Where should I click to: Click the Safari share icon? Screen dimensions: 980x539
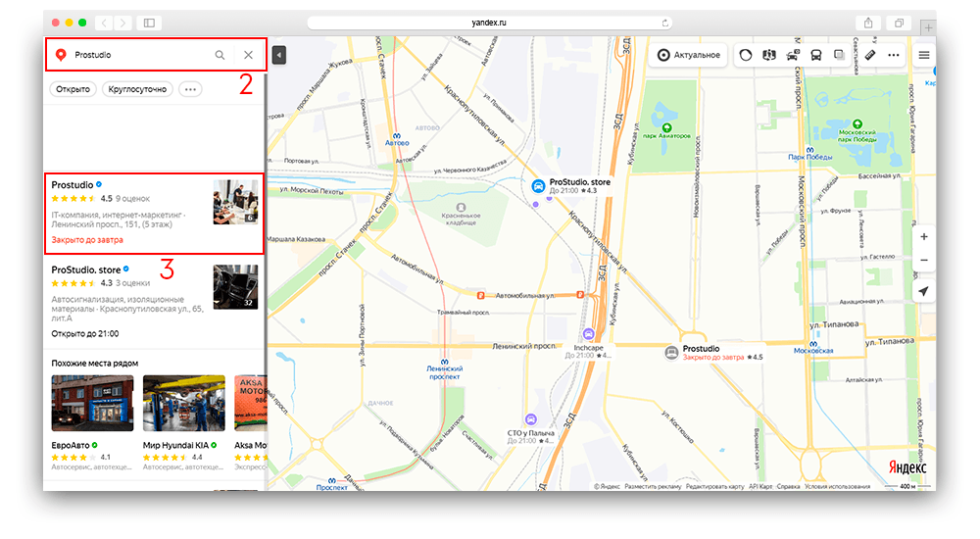tap(868, 24)
